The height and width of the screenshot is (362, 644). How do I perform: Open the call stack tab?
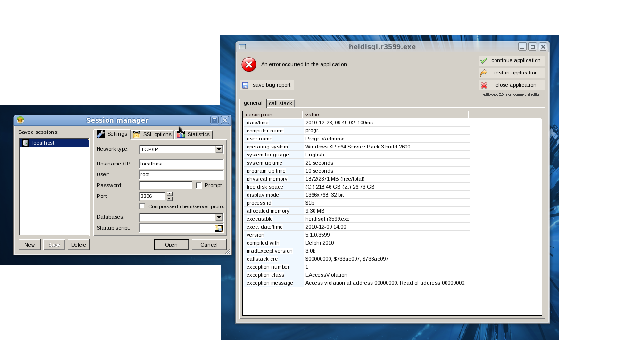click(x=281, y=103)
